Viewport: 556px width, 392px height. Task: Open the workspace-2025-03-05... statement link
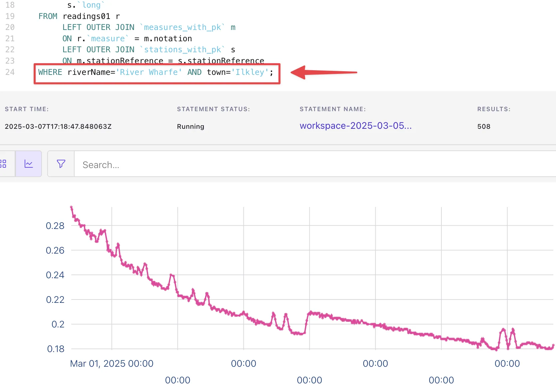click(355, 126)
